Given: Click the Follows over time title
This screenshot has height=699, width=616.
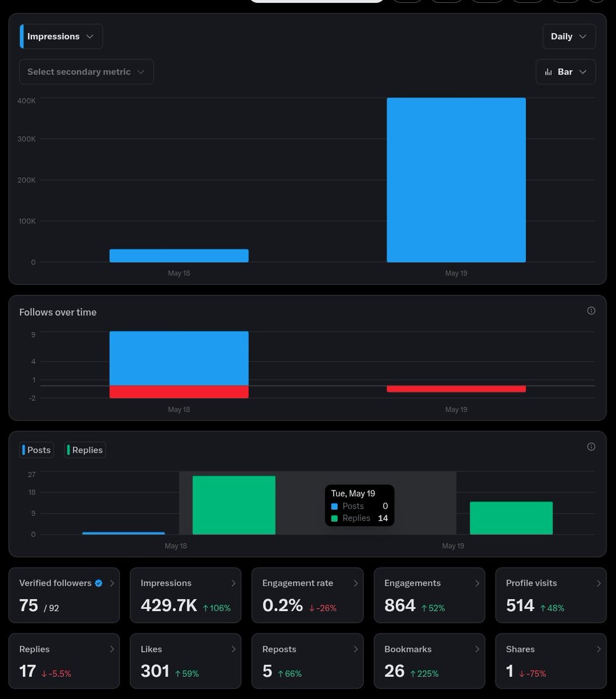Looking at the screenshot, I should click(x=58, y=312).
